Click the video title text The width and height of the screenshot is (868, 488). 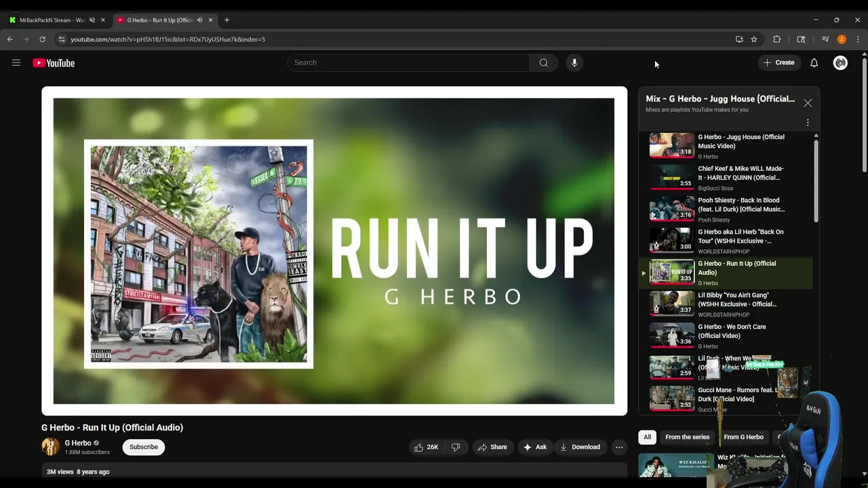pos(112,428)
